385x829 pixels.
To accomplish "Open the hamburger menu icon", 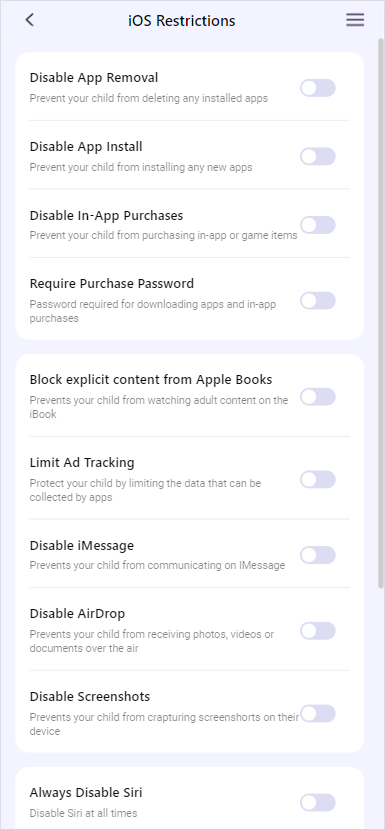I will click(x=355, y=20).
